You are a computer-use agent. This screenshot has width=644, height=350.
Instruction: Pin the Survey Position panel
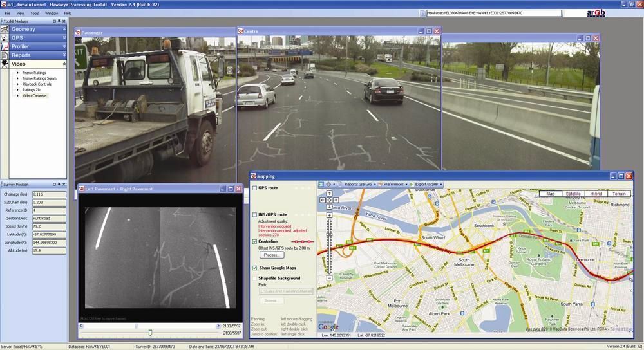coord(59,184)
